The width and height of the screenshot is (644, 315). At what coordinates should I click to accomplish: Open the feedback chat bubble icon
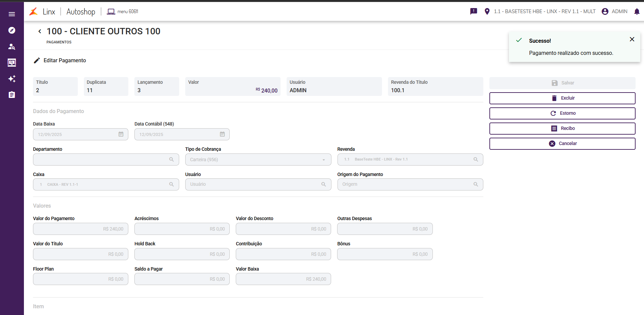(x=474, y=11)
